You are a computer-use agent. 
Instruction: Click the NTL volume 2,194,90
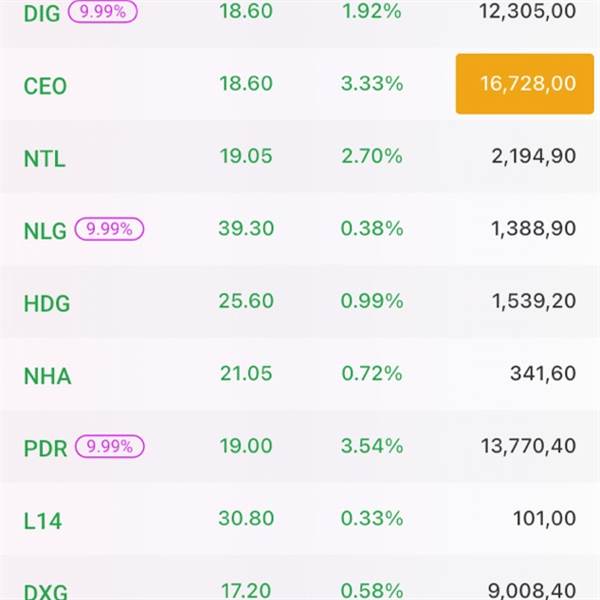(x=533, y=156)
